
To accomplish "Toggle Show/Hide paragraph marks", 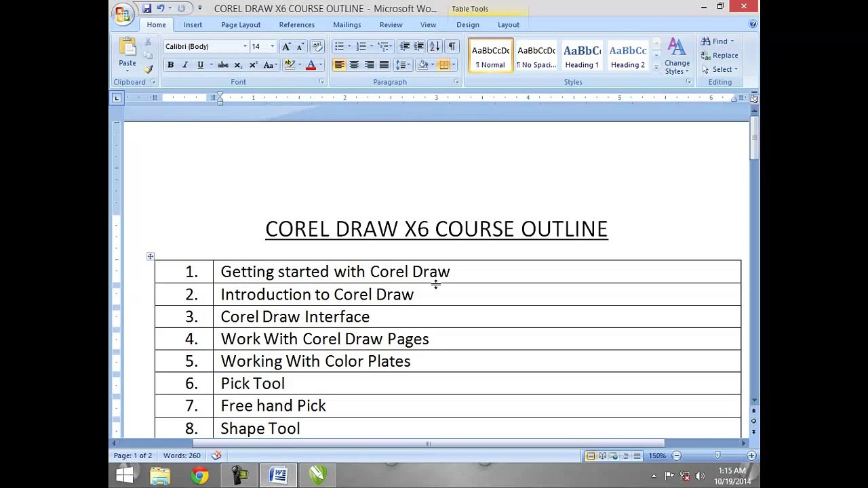I will point(452,46).
